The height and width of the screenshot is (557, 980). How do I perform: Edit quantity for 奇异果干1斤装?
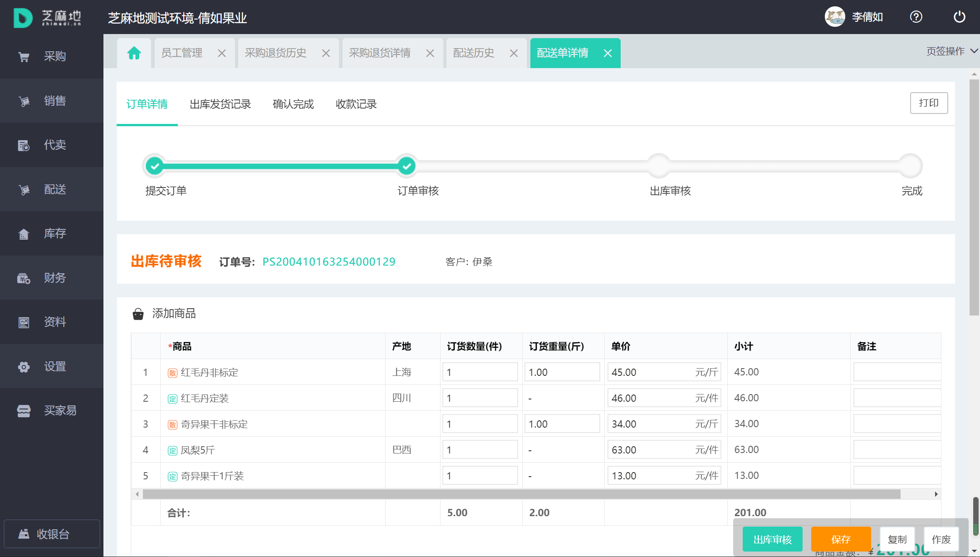point(480,476)
